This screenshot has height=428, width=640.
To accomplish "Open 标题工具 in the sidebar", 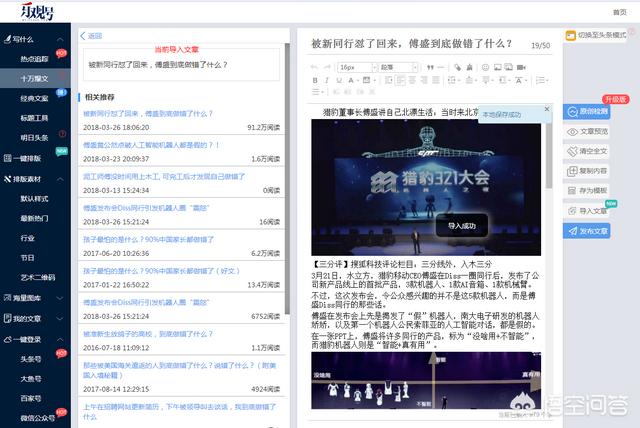I will pos(34,118).
